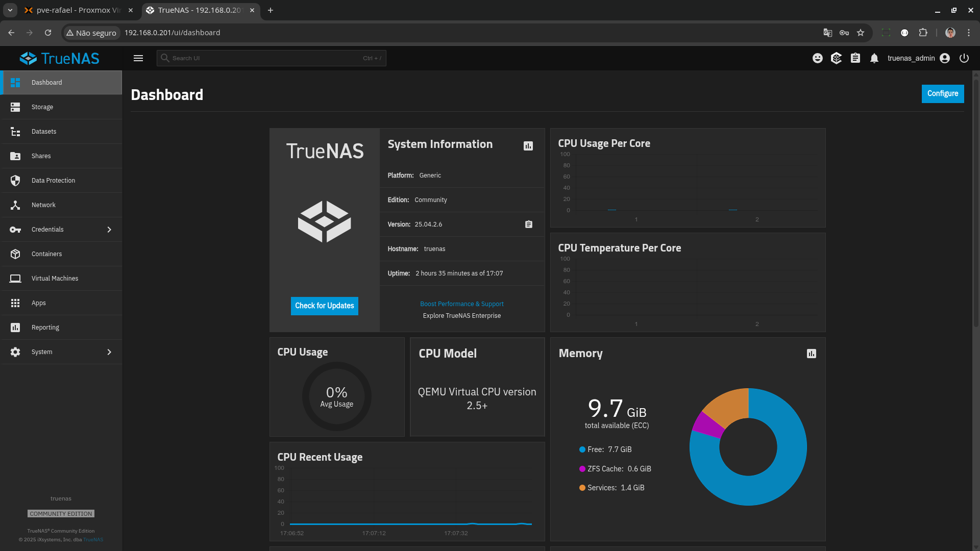
Task: Click the Services orange legend dot
Action: point(582,488)
